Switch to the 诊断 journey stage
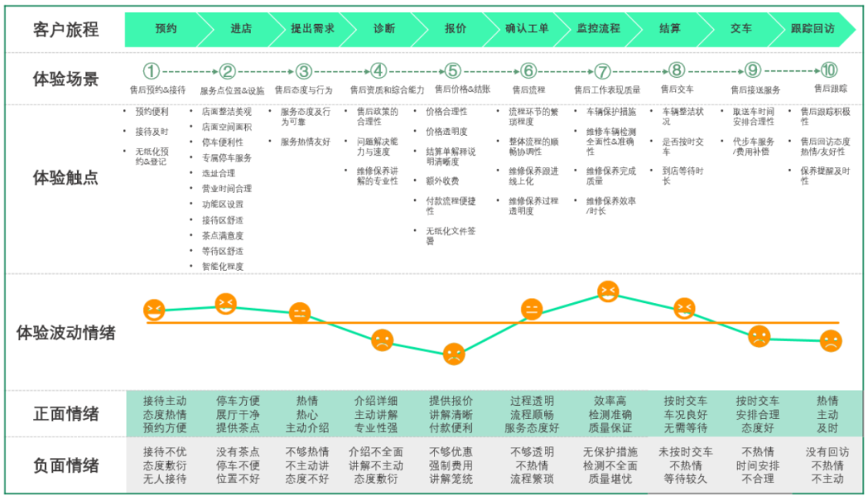 384,29
